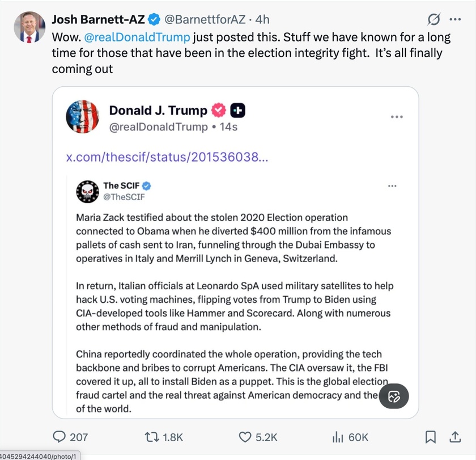Repost this tweet using retweet icon
The height and width of the screenshot is (460, 476).
coord(153,437)
